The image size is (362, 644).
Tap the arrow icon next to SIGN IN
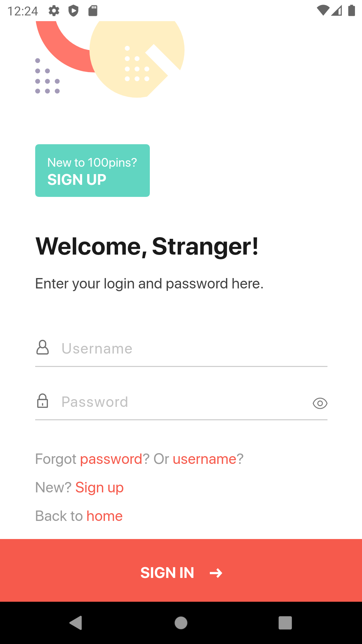click(x=216, y=573)
